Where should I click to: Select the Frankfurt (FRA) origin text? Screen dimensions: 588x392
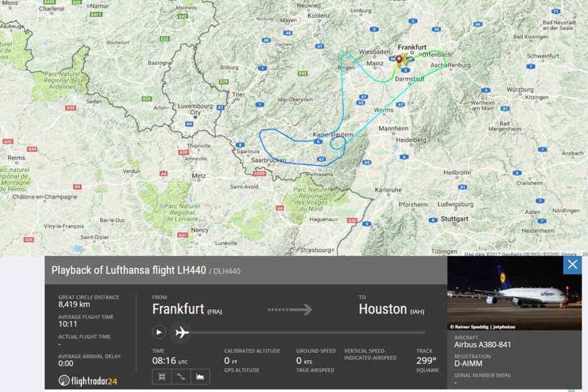pos(187,309)
